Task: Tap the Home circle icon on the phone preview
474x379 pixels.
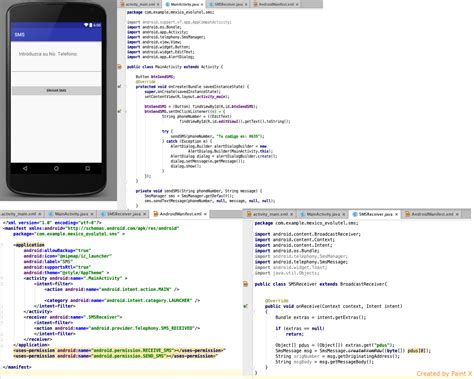Action: click(x=56, y=168)
